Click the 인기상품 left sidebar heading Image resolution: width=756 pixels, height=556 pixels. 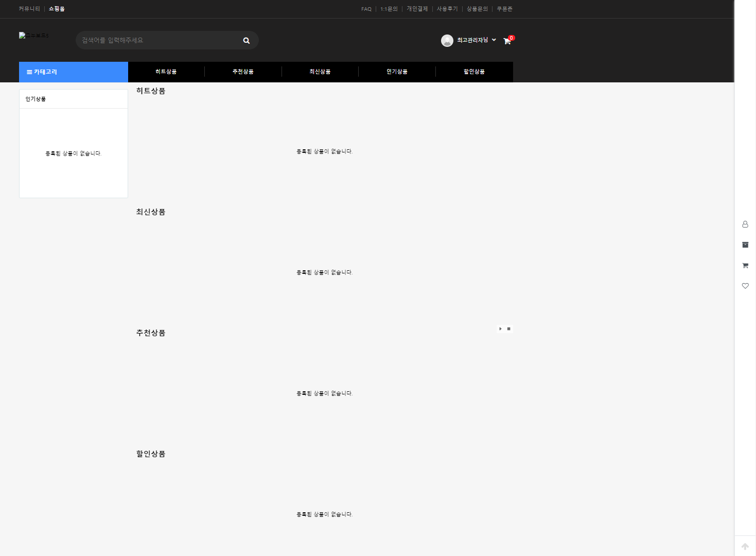[x=36, y=99]
